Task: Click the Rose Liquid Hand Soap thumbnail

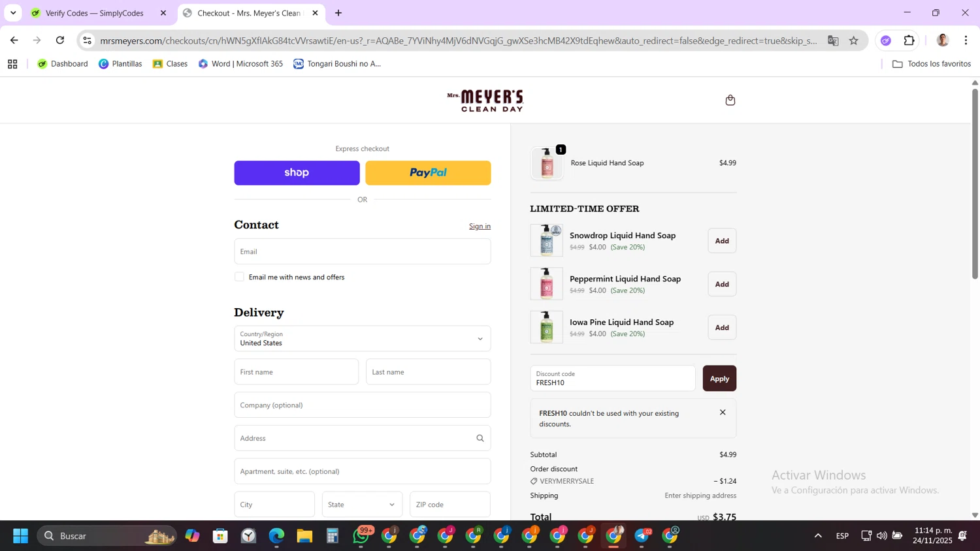Action: (x=547, y=163)
